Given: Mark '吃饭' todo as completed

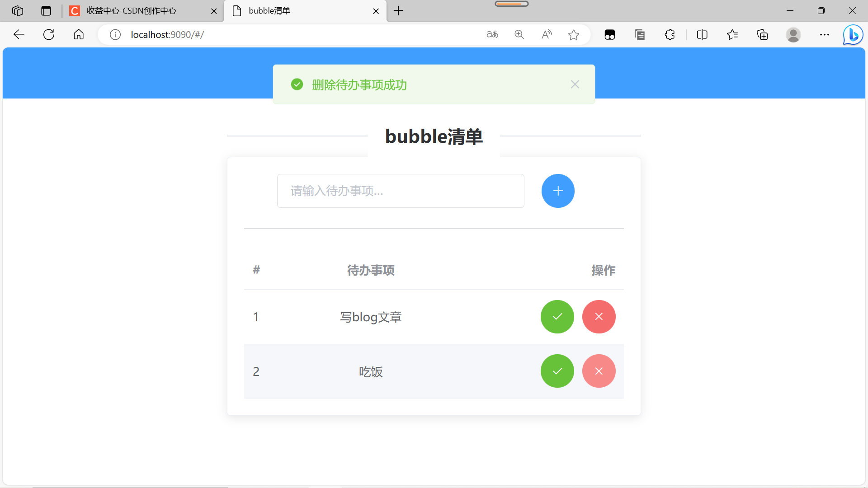Looking at the screenshot, I should click(557, 371).
